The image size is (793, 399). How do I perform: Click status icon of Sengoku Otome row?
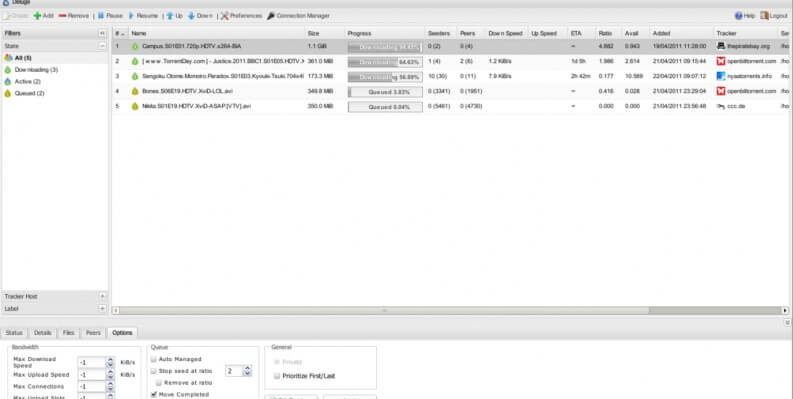(135, 76)
